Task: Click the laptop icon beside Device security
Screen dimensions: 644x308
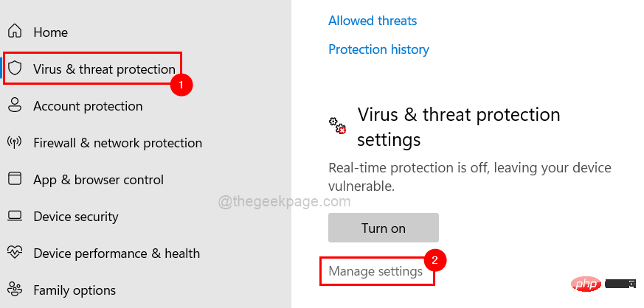Action: tap(15, 216)
